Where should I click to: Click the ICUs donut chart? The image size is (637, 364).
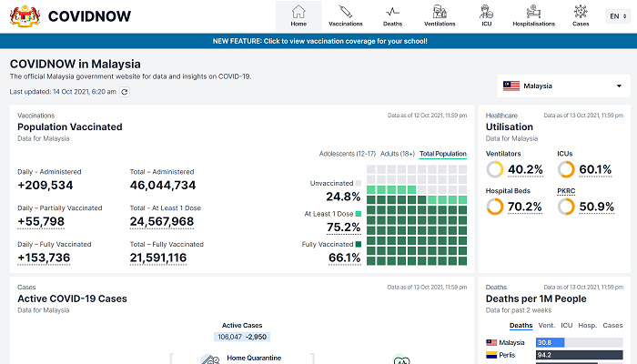coord(566,169)
